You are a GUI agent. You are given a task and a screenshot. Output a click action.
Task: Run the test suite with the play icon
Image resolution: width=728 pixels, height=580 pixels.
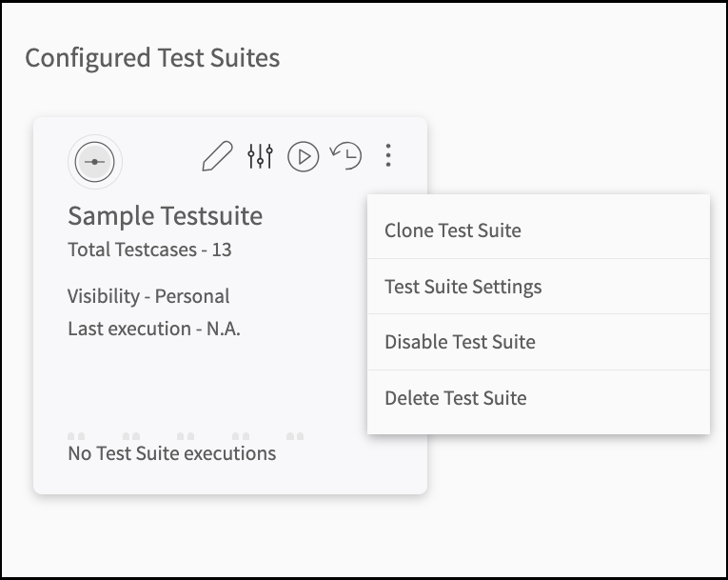pos(304,156)
